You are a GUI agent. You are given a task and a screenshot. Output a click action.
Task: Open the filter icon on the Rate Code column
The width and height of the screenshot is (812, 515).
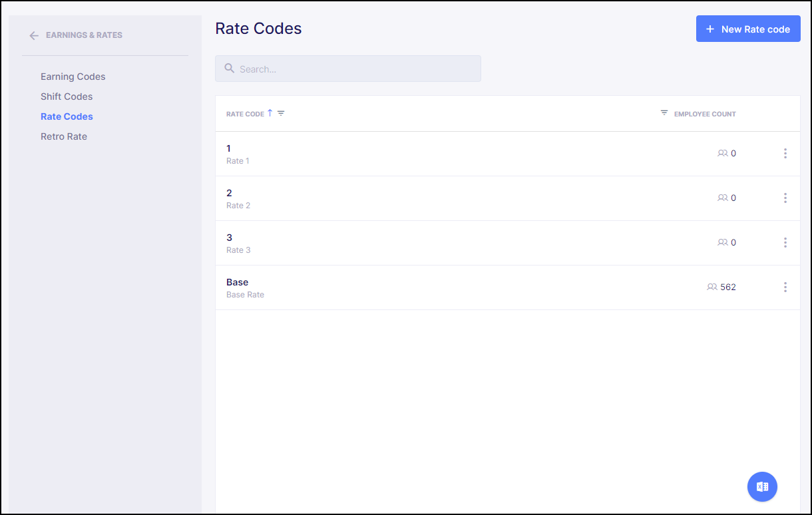click(281, 113)
